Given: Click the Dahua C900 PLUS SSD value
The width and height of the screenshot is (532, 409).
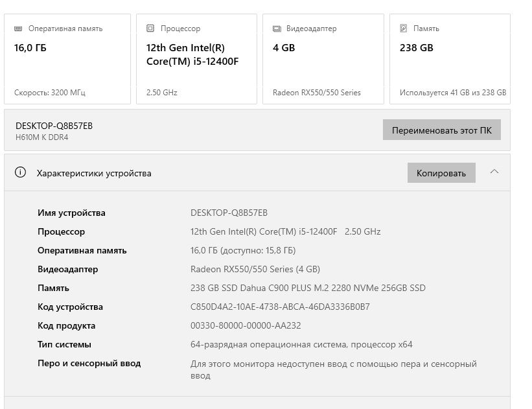Looking at the screenshot, I should (308, 288).
